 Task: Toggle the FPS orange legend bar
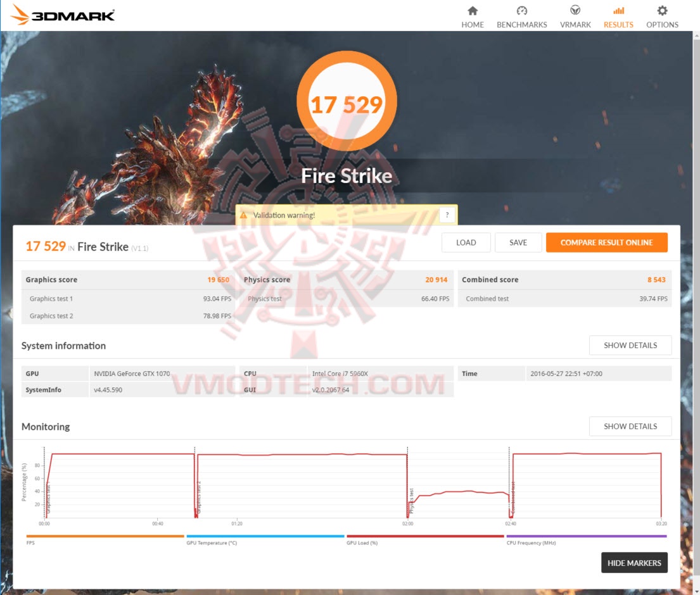click(x=105, y=536)
